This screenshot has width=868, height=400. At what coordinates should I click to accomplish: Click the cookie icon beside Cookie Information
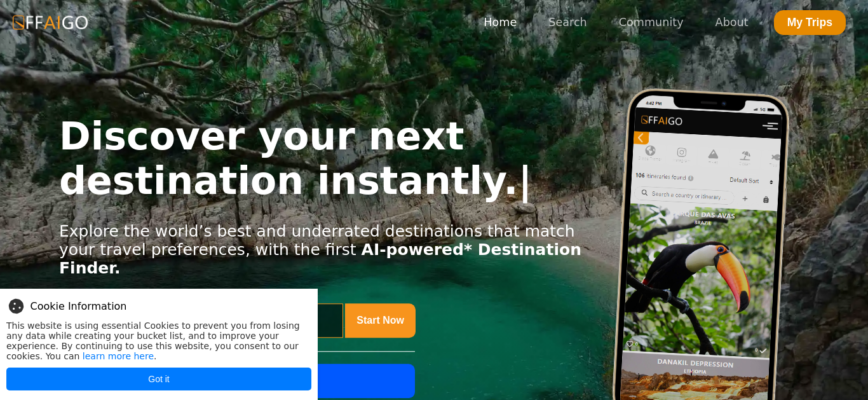[x=16, y=306]
